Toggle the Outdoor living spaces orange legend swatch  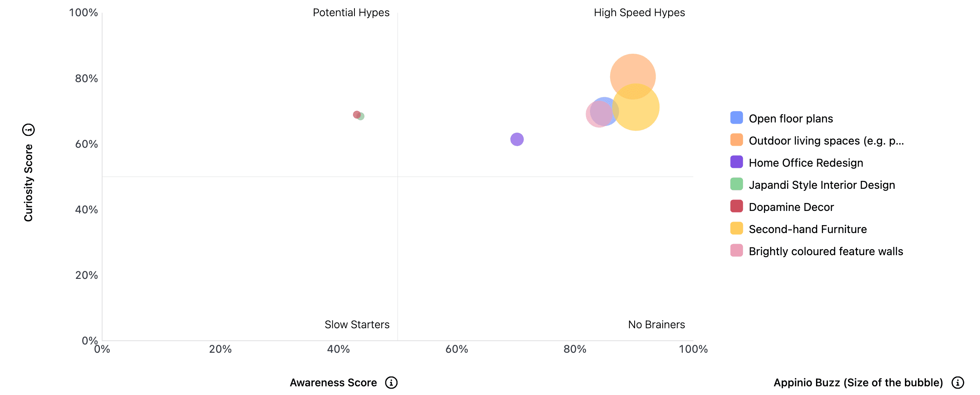pyautogui.click(x=737, y=140)
